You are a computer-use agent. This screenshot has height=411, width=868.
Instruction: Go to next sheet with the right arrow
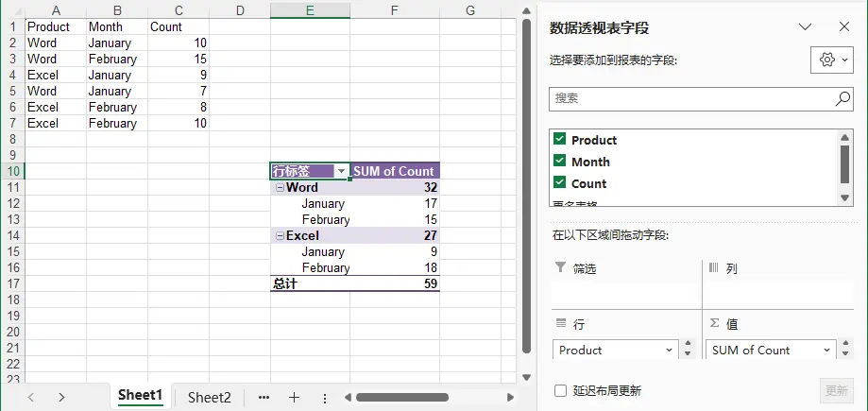point(61,397)
